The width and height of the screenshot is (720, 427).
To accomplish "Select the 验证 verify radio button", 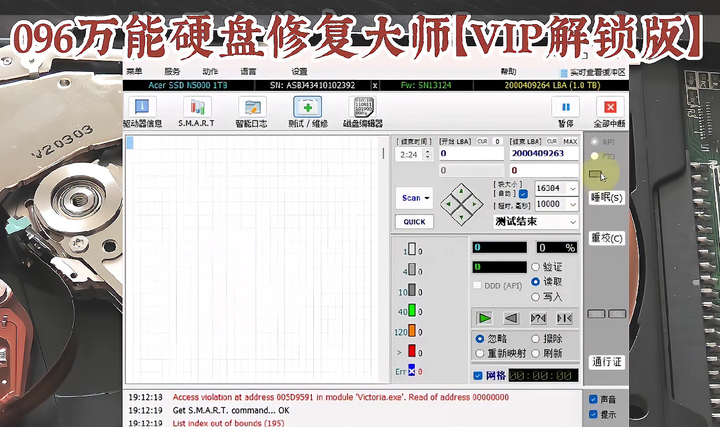I will click(535, 267).
